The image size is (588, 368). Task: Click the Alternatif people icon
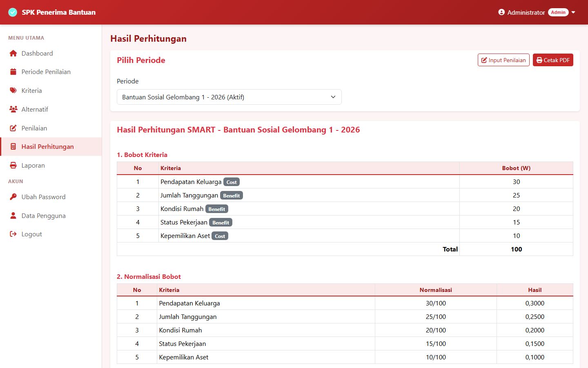13,109
